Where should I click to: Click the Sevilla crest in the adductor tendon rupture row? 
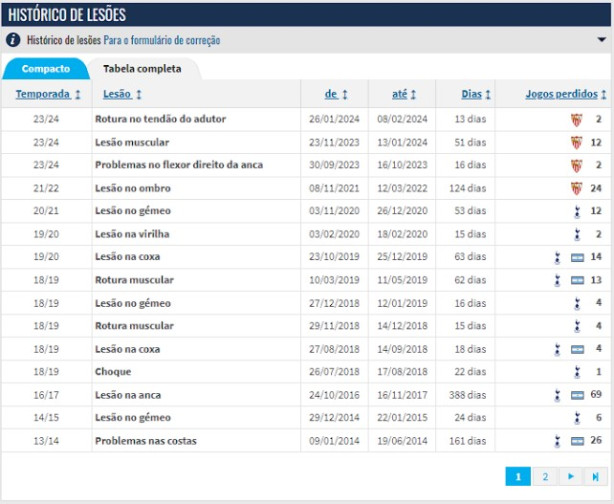(x=576, y=119)
